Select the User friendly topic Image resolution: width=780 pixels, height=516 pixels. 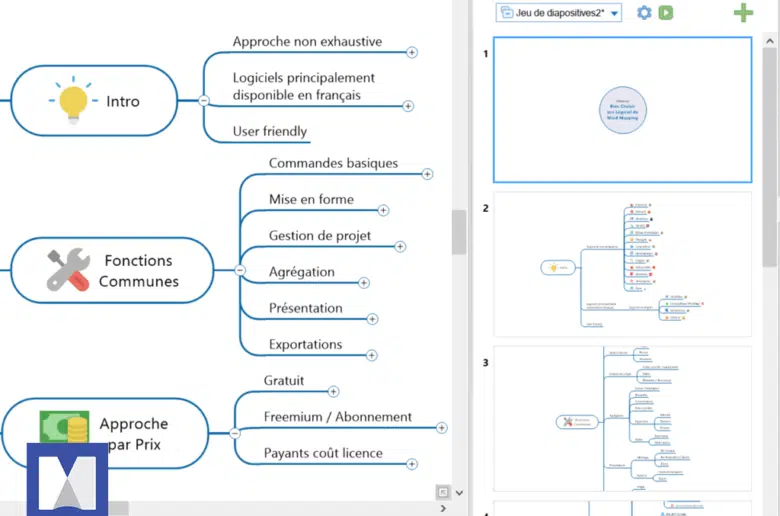(x=269, y=131)
